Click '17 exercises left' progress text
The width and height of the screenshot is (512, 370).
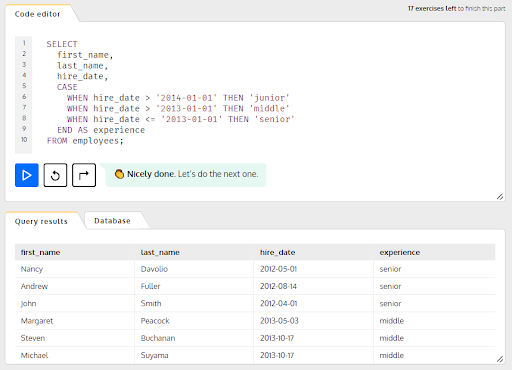click(x=432, y=8)
